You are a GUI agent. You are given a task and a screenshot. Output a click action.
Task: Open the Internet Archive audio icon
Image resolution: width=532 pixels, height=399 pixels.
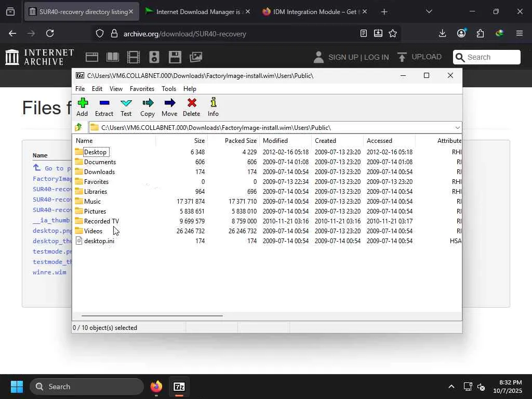pos(154,57)
